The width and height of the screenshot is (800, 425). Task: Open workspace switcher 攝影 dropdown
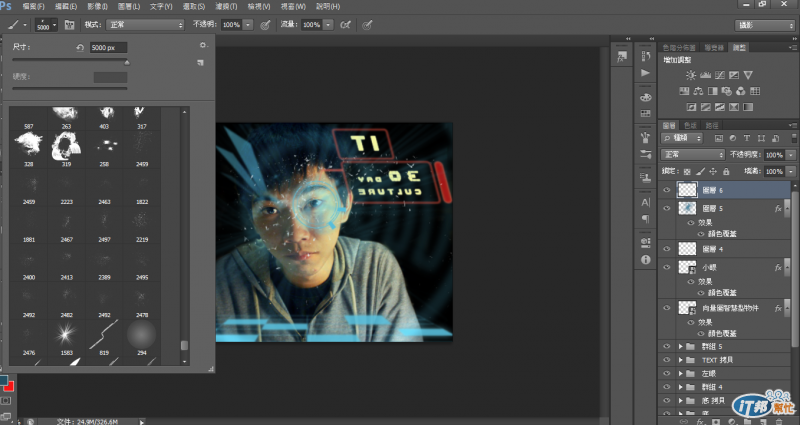[x=764, y=25]
